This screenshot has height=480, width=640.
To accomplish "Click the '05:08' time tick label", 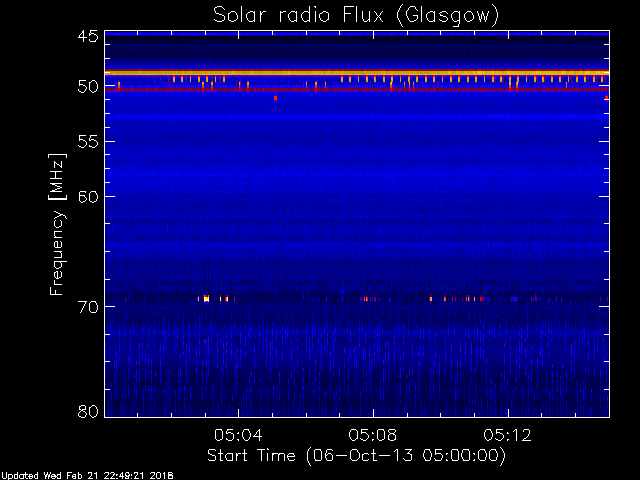I will (373, 435).
